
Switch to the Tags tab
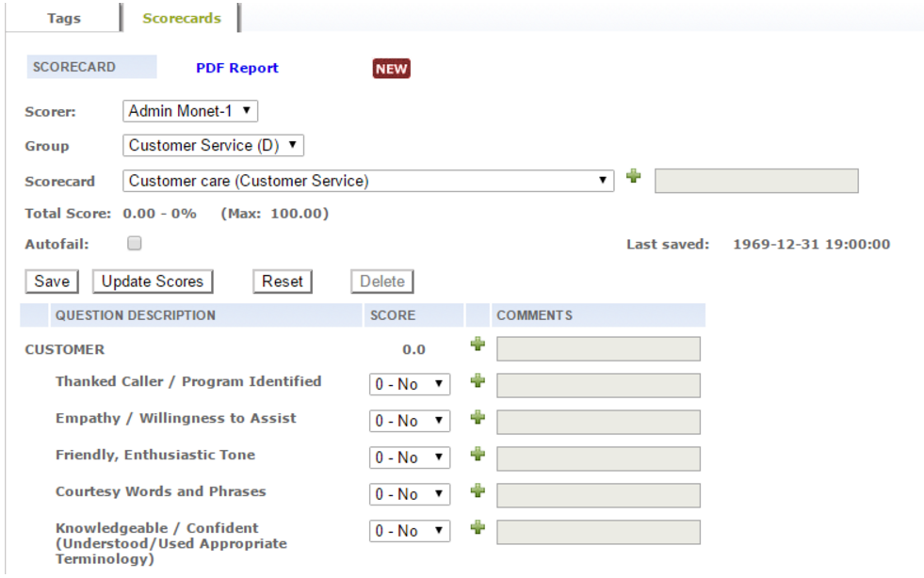63,18
